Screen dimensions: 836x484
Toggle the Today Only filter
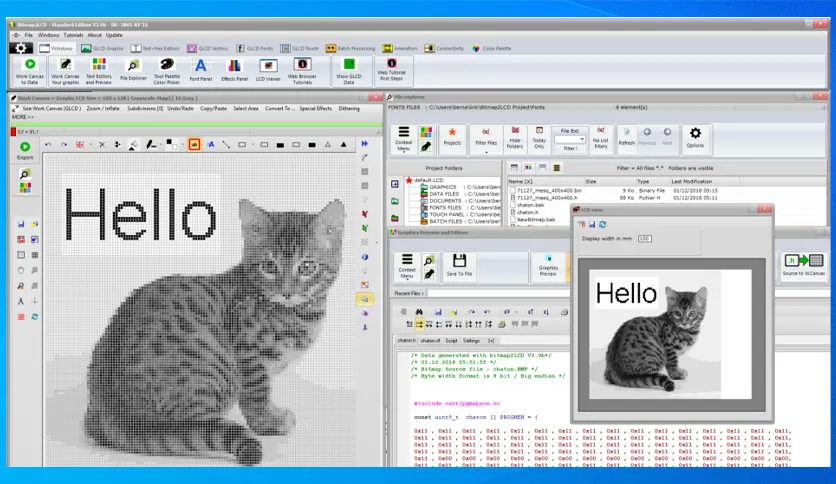coord(539,138)
